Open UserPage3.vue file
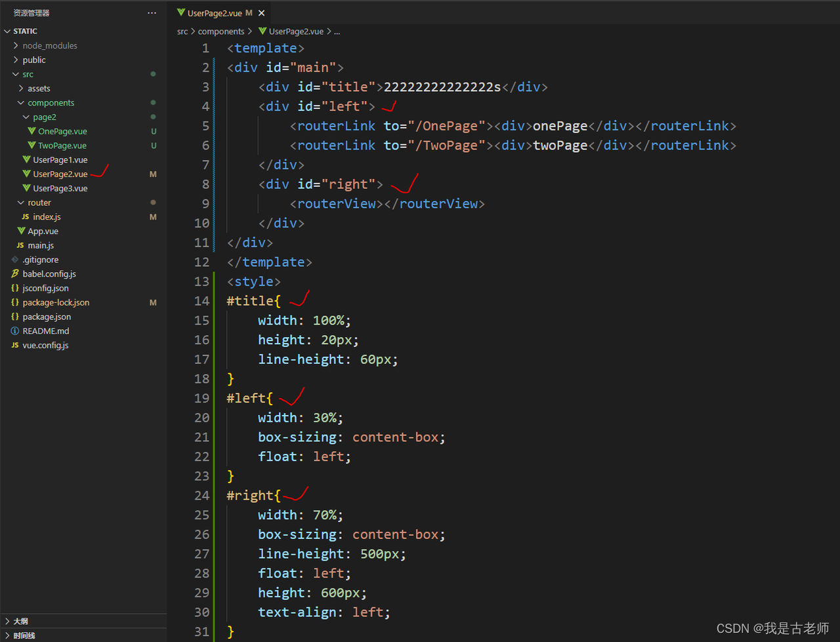Screen dimensions: 840x642 [x=60, y=188]
